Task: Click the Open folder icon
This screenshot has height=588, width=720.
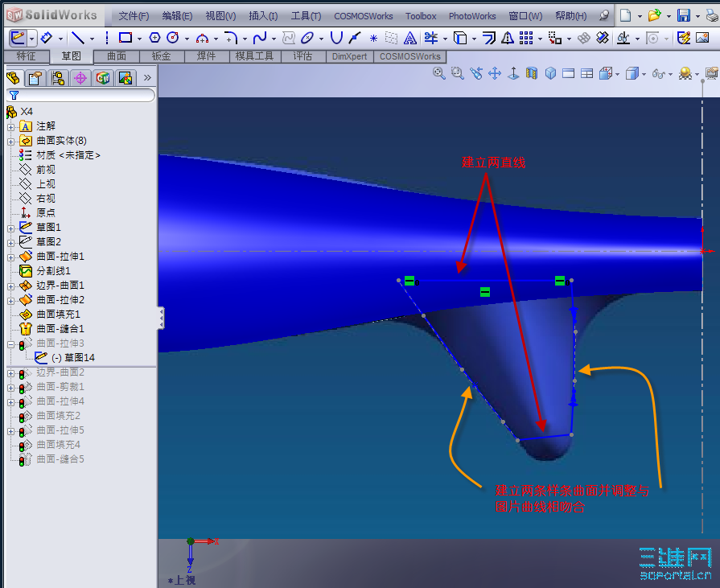Action: [654, 15]
